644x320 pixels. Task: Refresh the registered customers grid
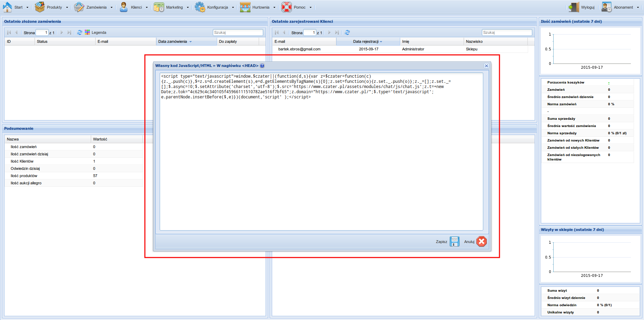(x=347, y=32)
